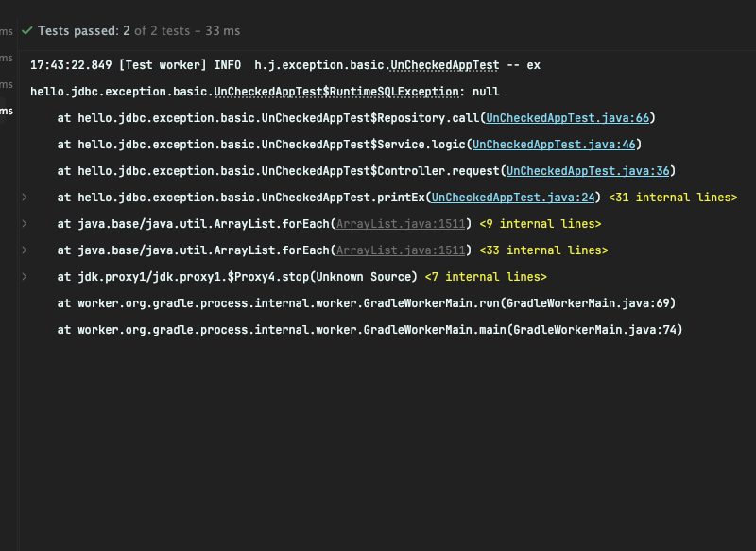This screenshot has width=756, height=551.
Task: Click the RuntimeSQLException: null line
Action: click(x=265, y=92)
